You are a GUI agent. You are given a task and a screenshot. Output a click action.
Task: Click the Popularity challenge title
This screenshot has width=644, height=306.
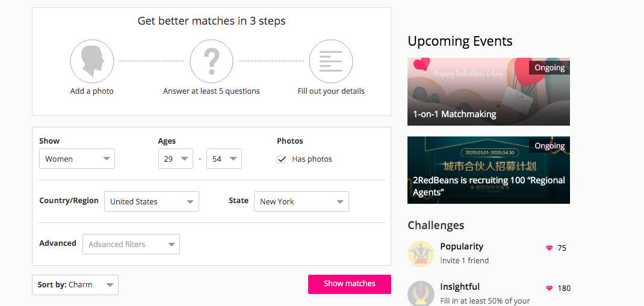tap(462, 246)
